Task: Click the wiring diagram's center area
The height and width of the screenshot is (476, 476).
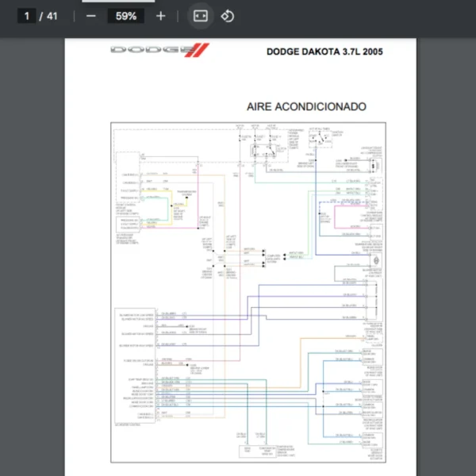Action: 248,294
